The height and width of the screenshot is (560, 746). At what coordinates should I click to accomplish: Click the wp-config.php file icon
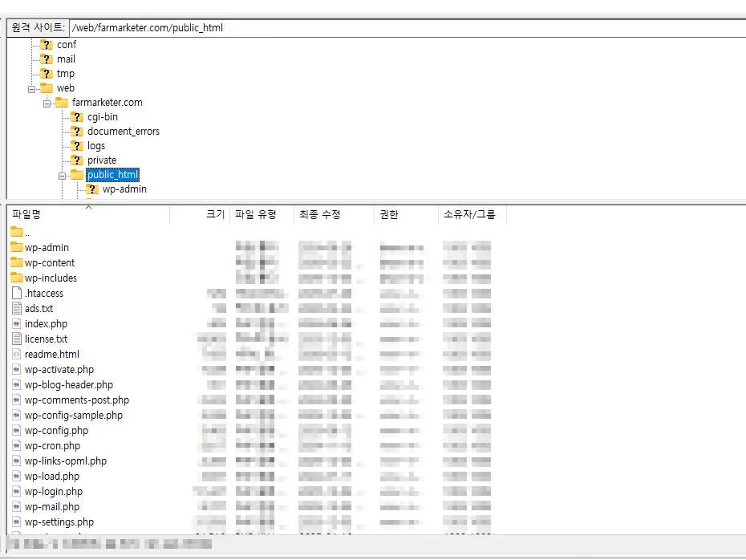click(17, 431)
